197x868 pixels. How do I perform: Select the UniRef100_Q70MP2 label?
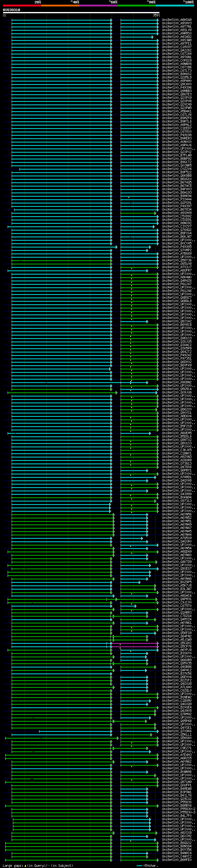tap(177, 250)
